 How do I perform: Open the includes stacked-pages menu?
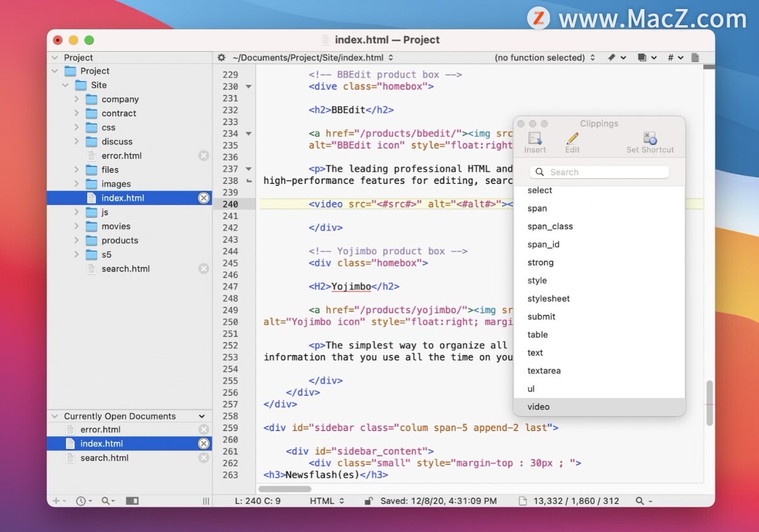tap(647, 58)
